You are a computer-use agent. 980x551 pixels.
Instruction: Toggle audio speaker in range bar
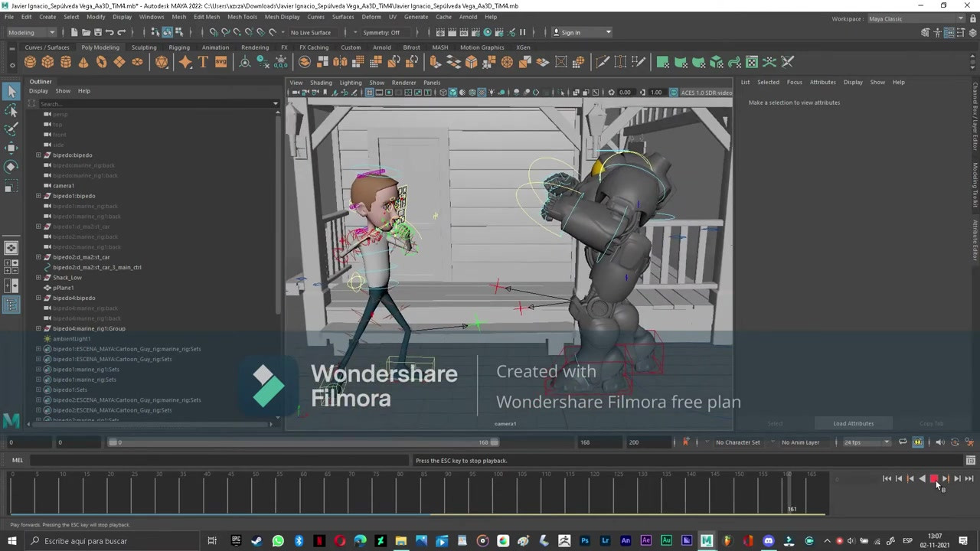(x=939, y=442)
